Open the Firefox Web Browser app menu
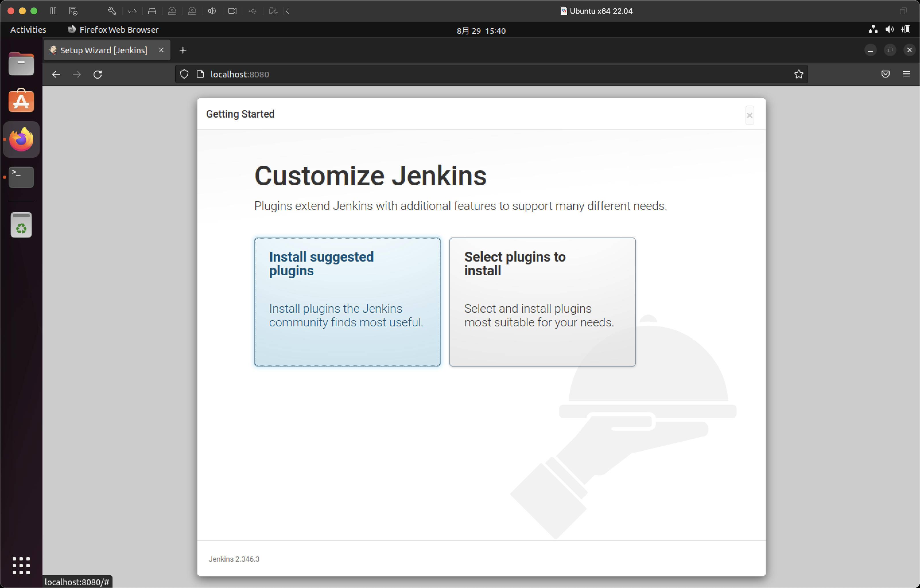920x588 pixels. tap(113, 30)
